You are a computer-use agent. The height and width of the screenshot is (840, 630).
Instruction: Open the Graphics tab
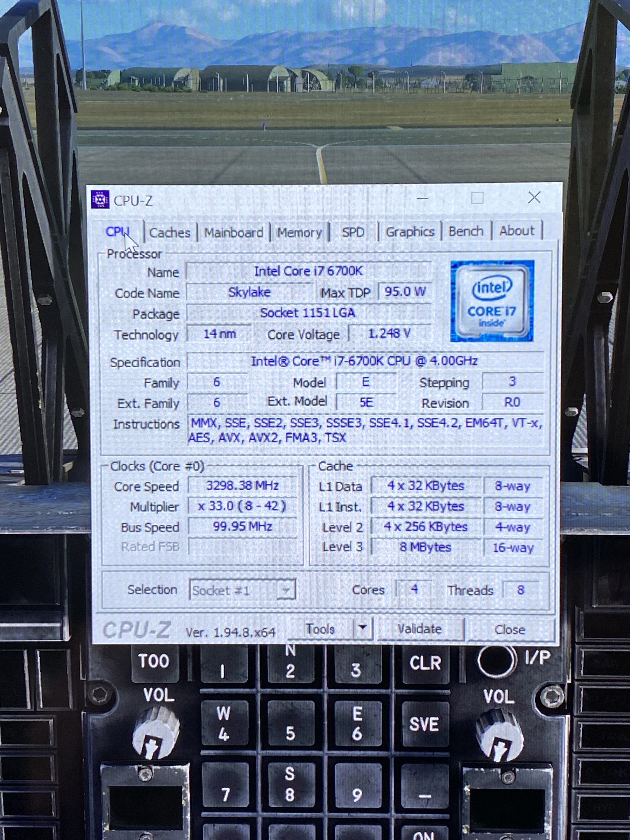pos(410,232)
